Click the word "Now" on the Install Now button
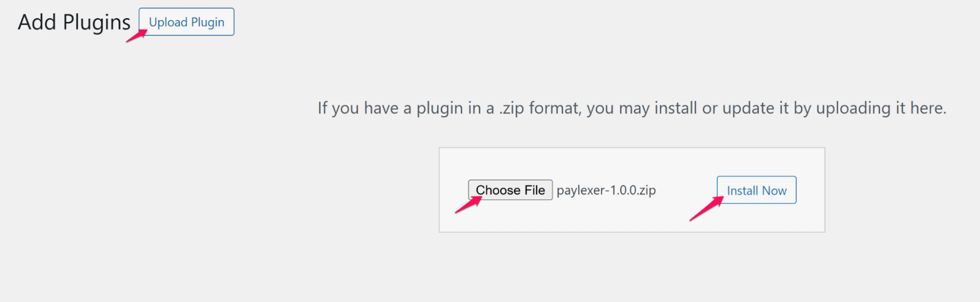The image size is (980, 302). coord(774,190)
